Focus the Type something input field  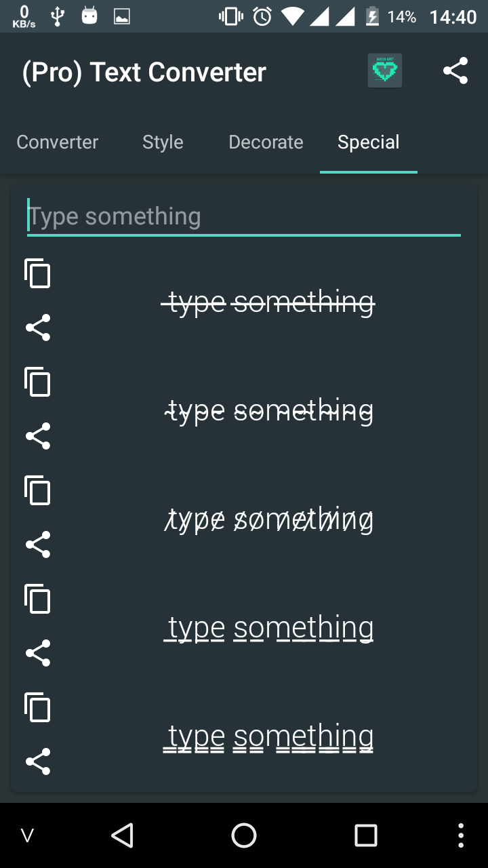244,217
